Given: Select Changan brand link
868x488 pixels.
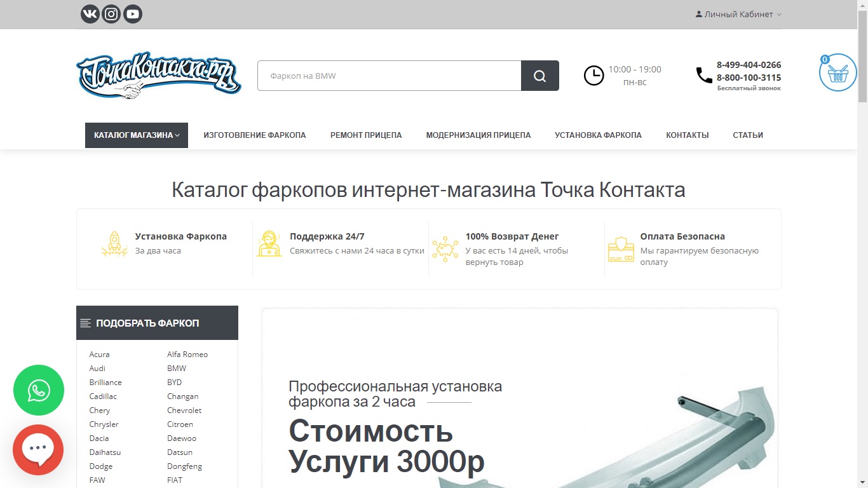Looking at the screenshot, I should pos(183,396).
